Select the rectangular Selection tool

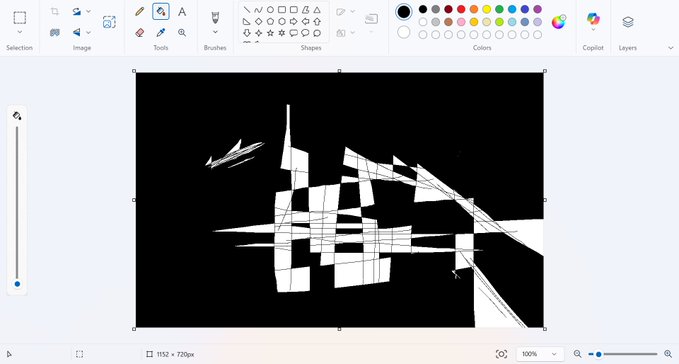point(19,18)
